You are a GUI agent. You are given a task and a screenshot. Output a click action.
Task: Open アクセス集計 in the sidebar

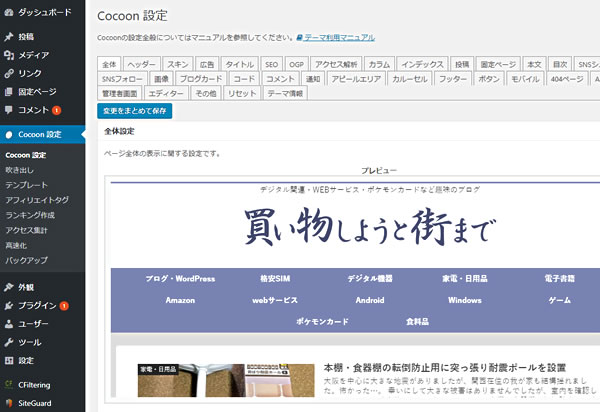(26, 230)
